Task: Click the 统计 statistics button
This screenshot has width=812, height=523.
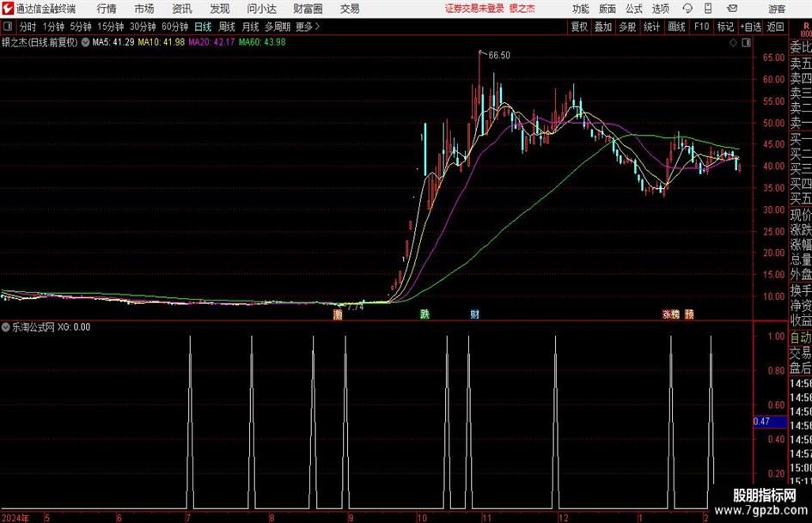Action: [x=651, y=27]
